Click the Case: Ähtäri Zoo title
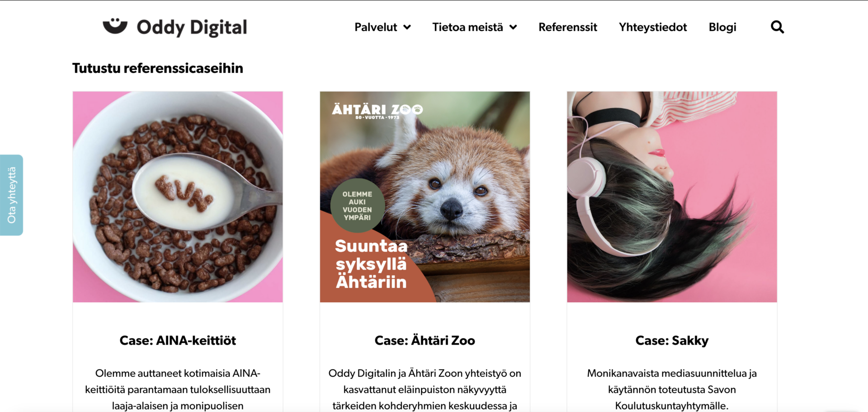 [x=425, y=340]
